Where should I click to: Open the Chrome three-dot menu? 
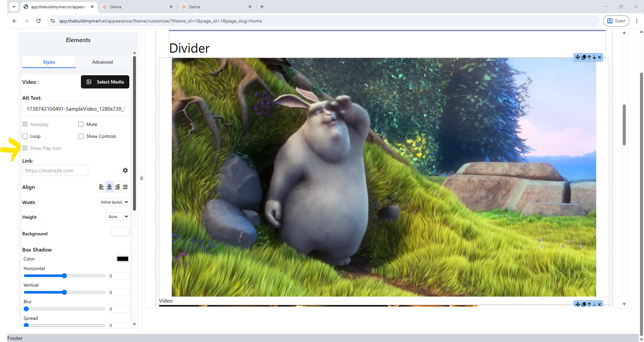coord(637,21)
